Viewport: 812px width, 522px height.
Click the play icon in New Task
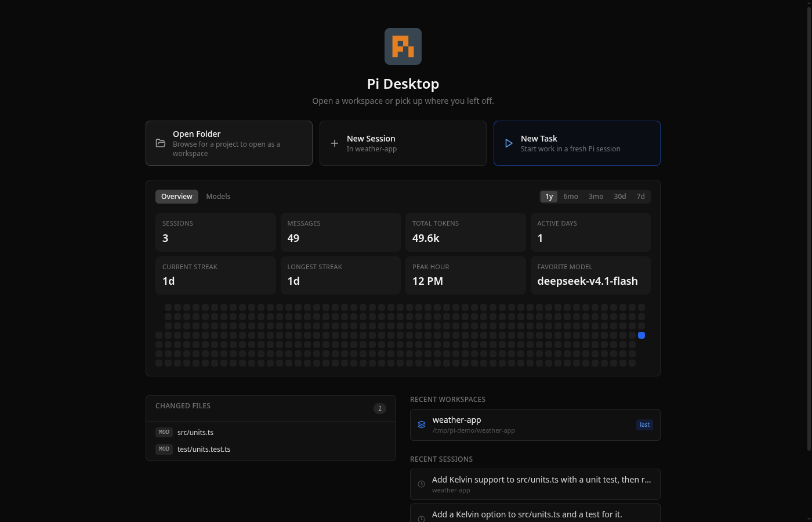click(x=509, y=143)
